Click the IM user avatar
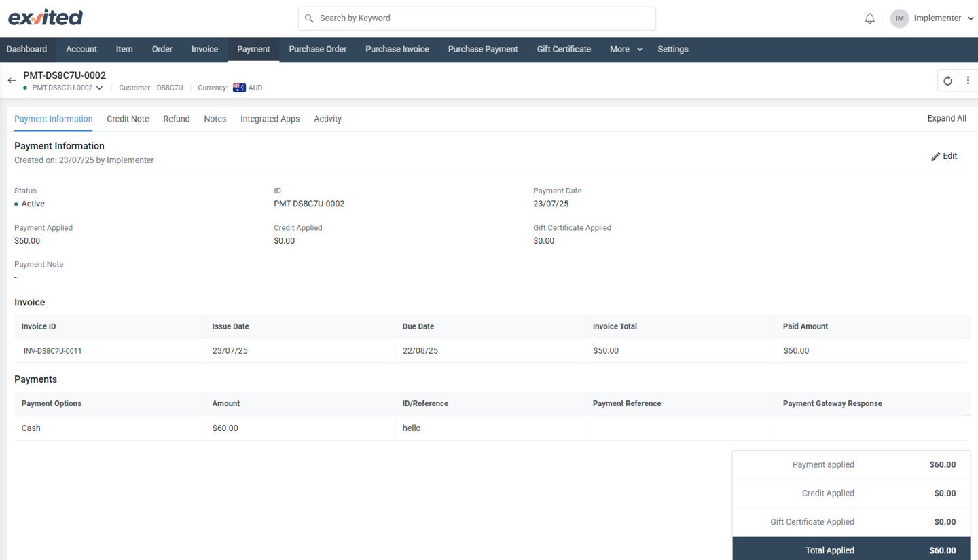This screenshot has width=978, height=560. [899, 18]
